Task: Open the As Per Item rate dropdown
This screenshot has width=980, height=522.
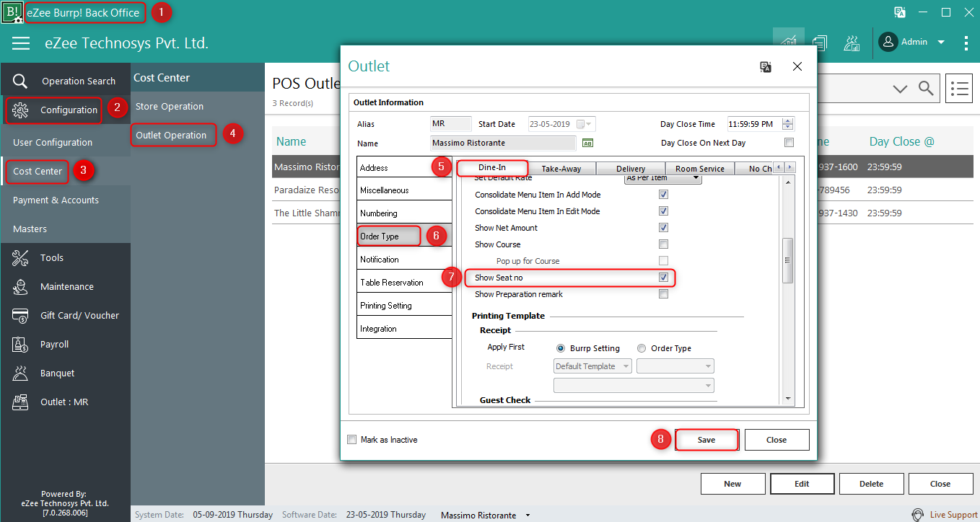Action: click(662, 178)
